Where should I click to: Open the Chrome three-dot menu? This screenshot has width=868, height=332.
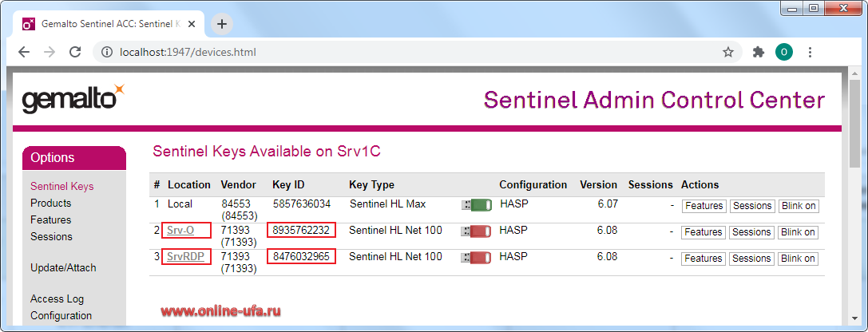(x=810, y=53)
